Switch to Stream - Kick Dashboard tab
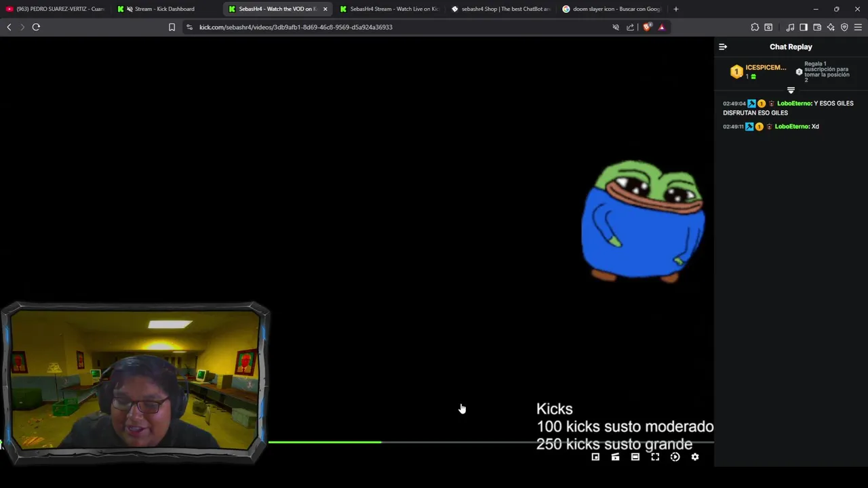868x488 pixels. (166, 9)
